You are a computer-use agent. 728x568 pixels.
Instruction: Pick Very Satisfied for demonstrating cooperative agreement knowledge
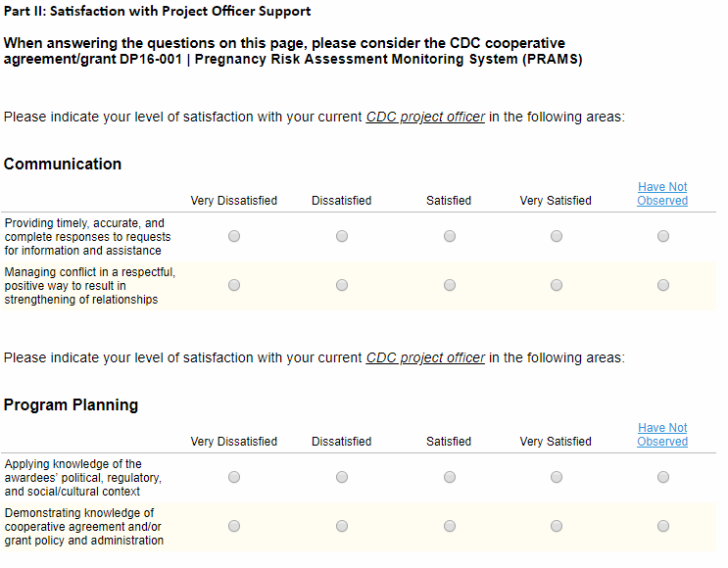point(557,526)
